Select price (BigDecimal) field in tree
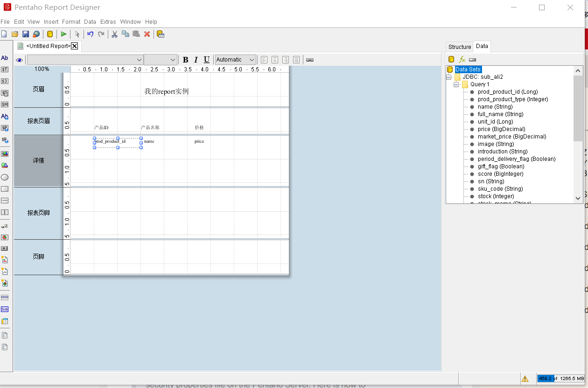Viewport: 588px width, 388px height. coord(501,129)
